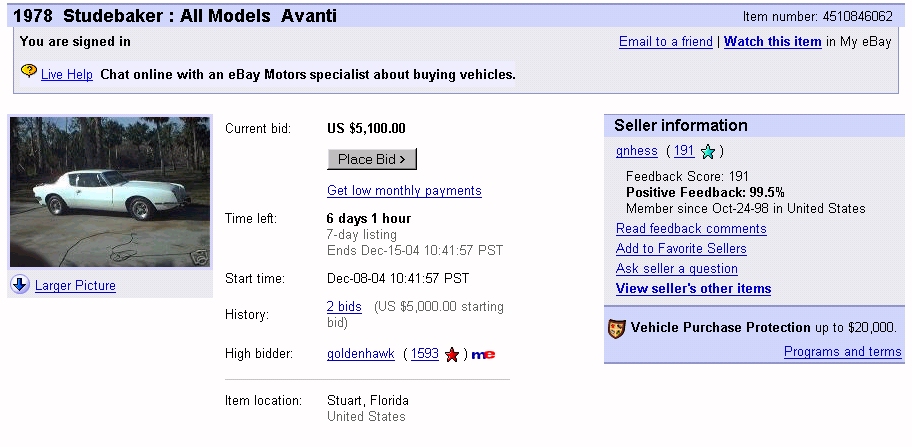The height and width of the screenshot is (447, 912).
Task: Click the magnifier icon on car photo
Action: 200,256
